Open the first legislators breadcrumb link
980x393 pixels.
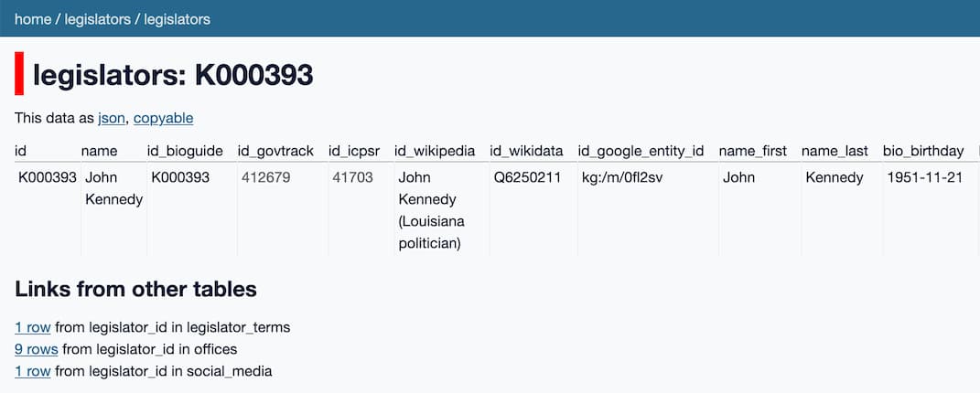coord(97,19)
